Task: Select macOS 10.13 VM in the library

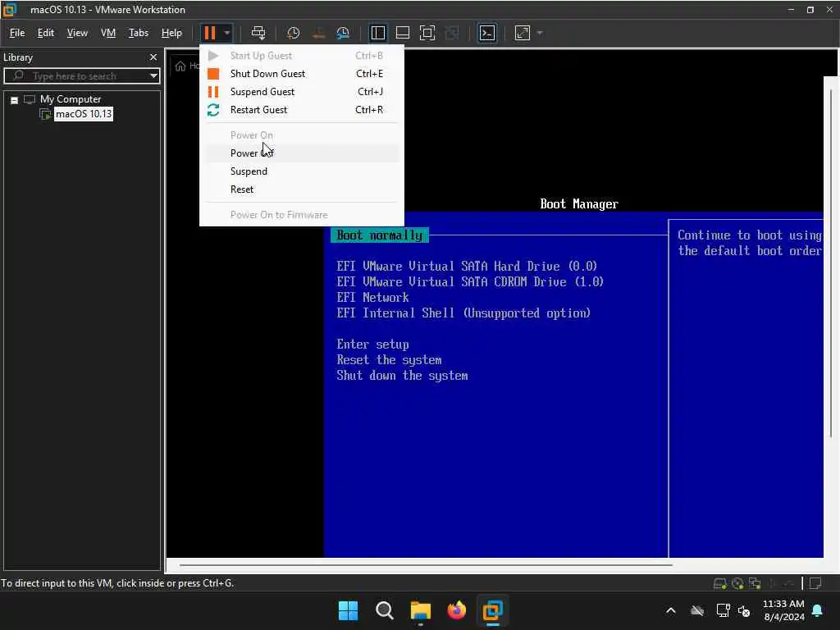Action: (84, 114)
